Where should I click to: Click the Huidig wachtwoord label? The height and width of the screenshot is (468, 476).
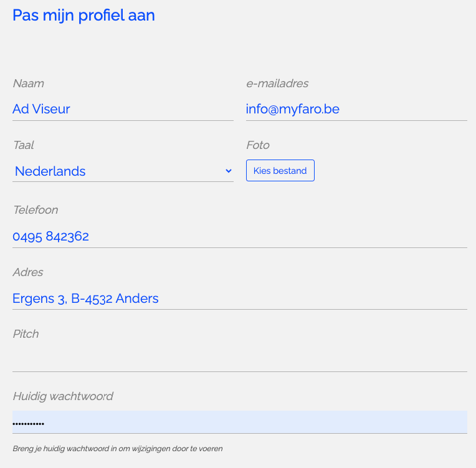point(63,396)
